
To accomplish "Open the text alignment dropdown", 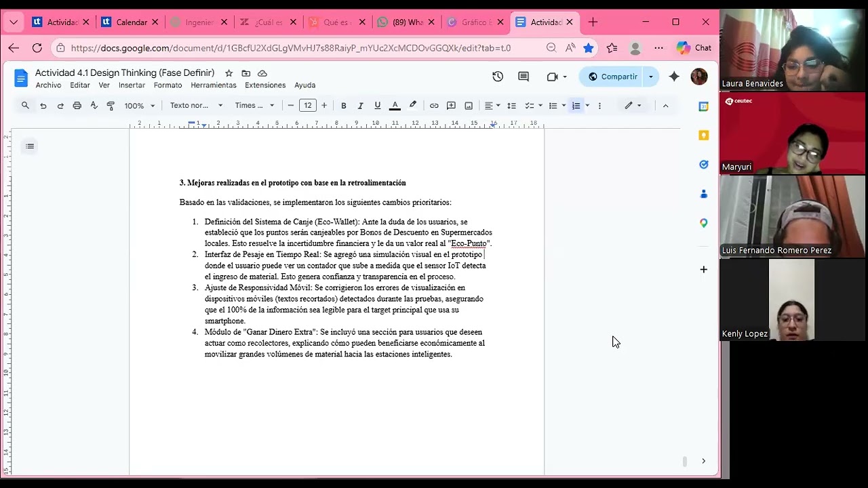I will click(x=492, y=106).
